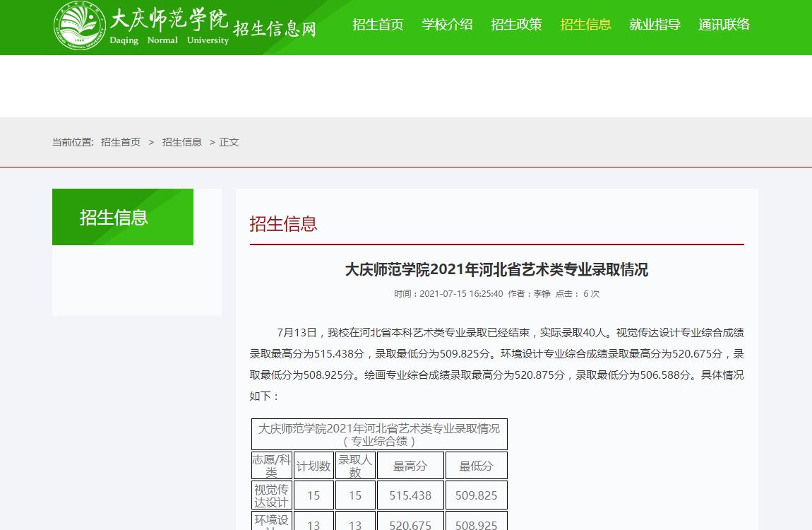The image size is (812, 530).
Task: Go to 招生信息 in the breadcrumb
Action: tap(181, 142)
